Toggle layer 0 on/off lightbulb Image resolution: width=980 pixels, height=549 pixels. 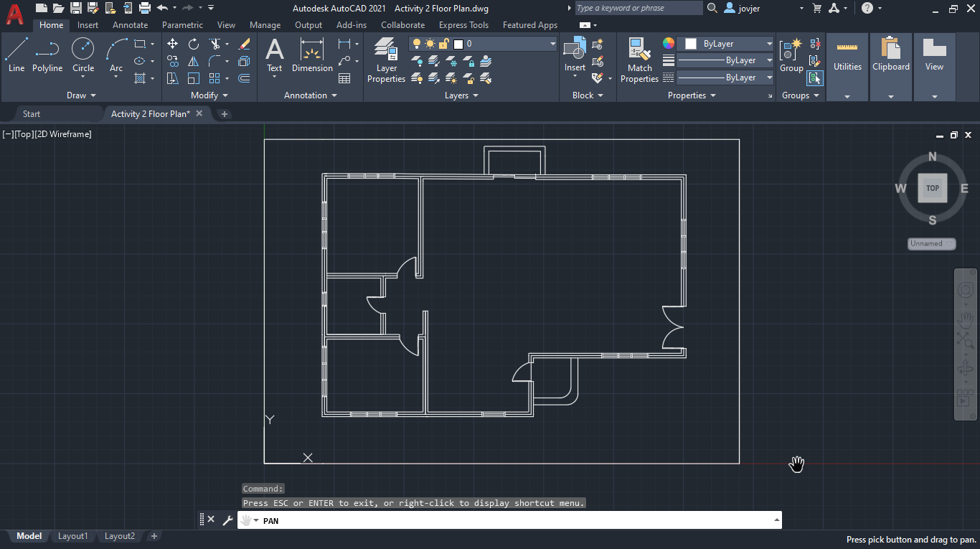pos(418,44)
